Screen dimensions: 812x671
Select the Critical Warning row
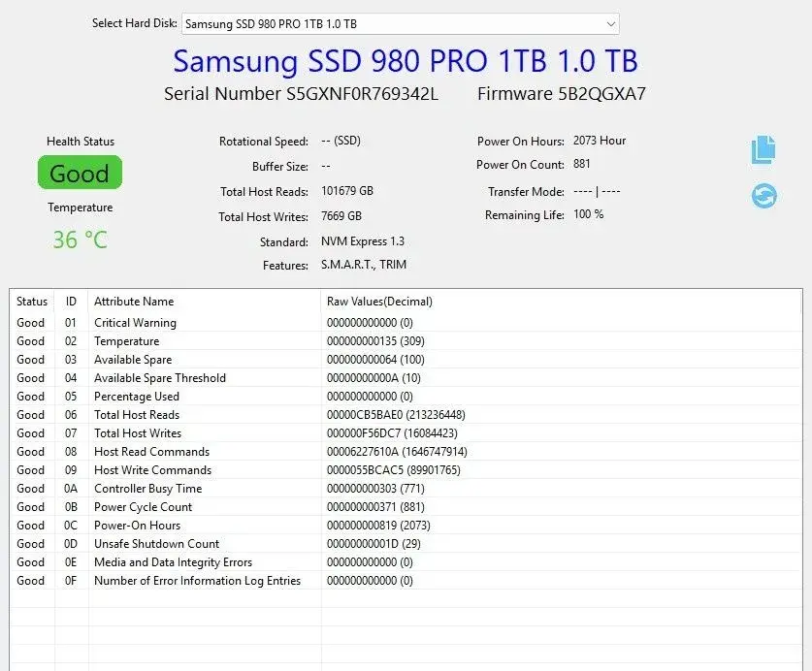(406, 323)
